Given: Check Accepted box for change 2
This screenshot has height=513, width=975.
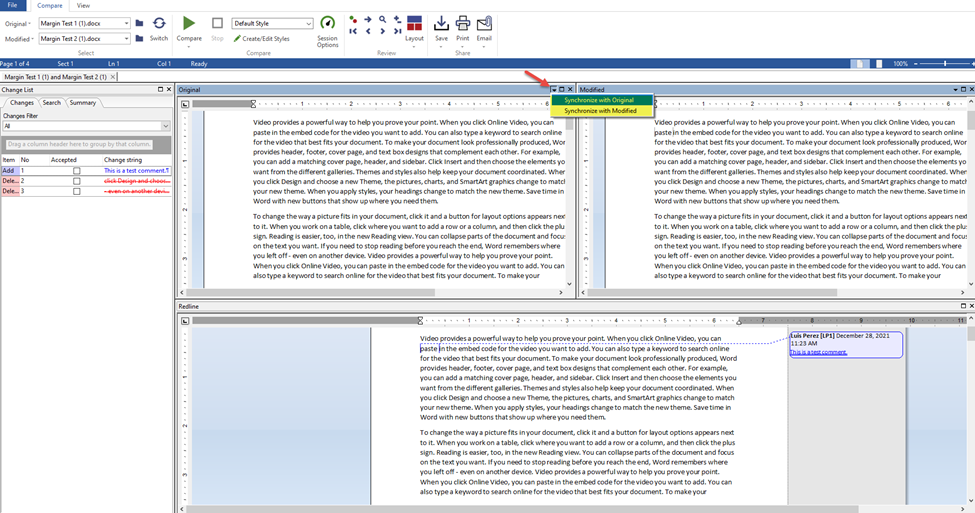Looking at the screenshot, I should click(x=76, y=181).
